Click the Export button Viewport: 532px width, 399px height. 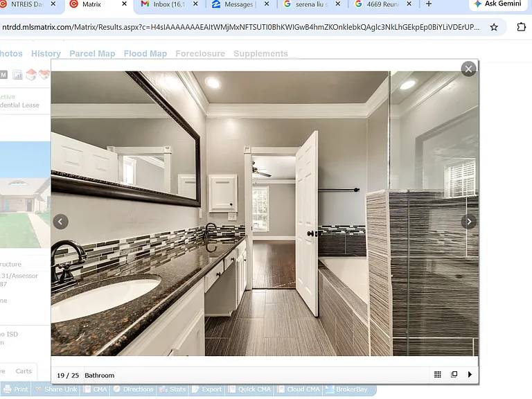[206, 389]
